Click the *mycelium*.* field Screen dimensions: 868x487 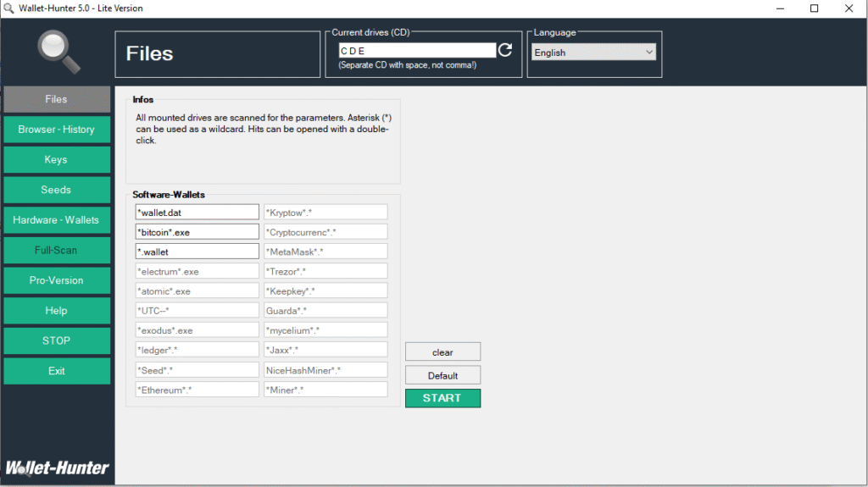coord(325,329)
